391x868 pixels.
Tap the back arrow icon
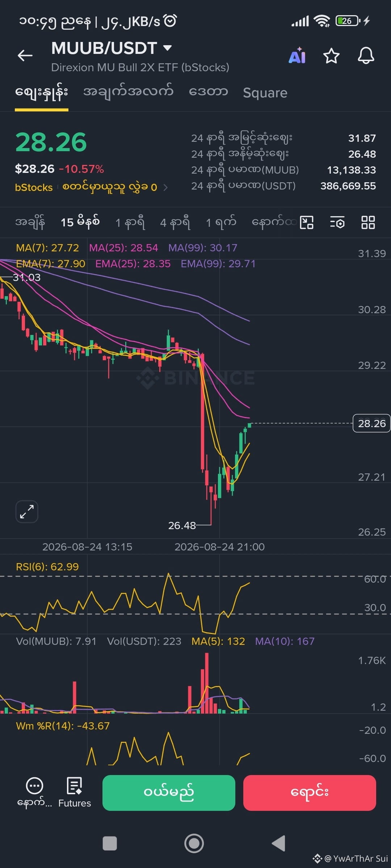click(25, 55)
